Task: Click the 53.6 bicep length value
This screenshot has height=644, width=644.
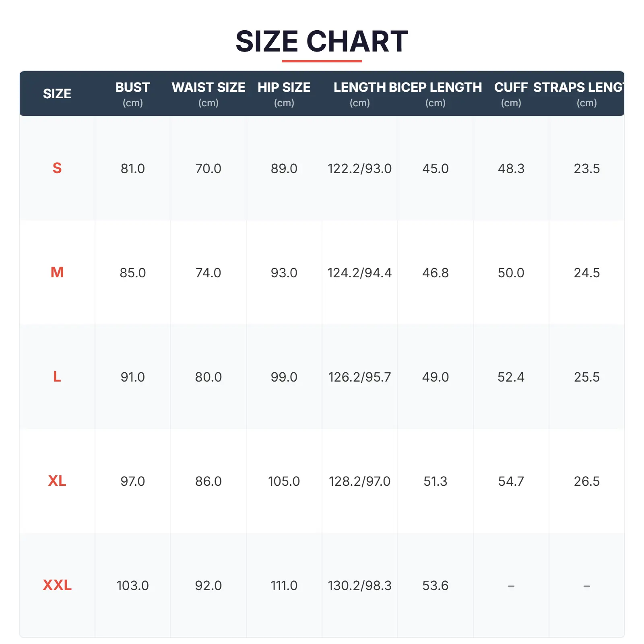Action: pyautogui.click(x=435, y=585)
